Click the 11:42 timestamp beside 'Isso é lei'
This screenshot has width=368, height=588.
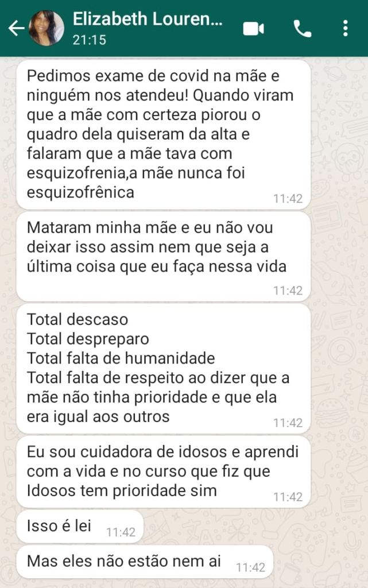pos(121,532)
